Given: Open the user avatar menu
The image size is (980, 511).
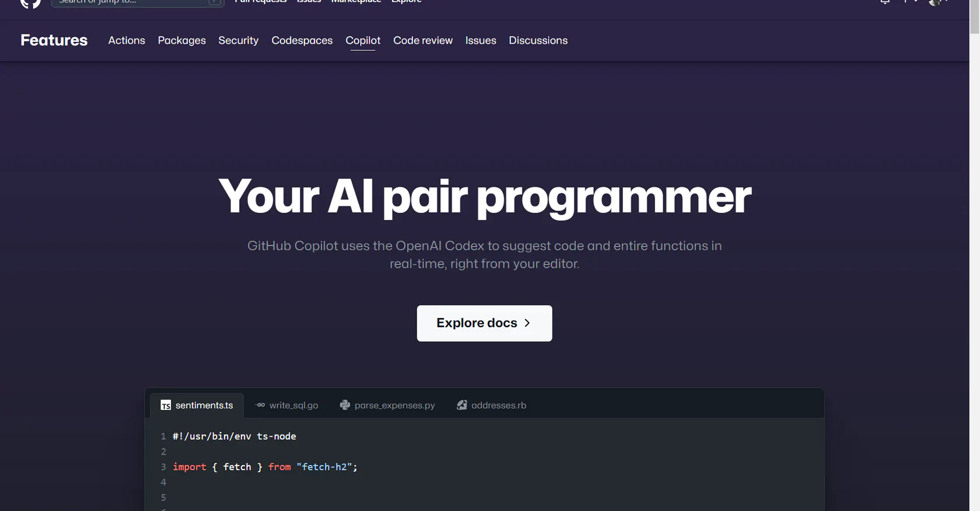Looking at the screenshot, I should coord(936,2).
